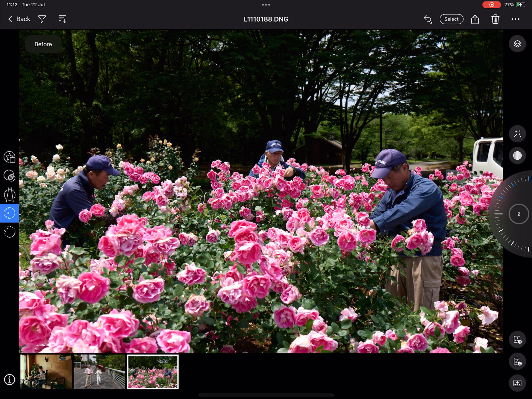
Task: Open the layers stack icon
Action: coord(517,44)
